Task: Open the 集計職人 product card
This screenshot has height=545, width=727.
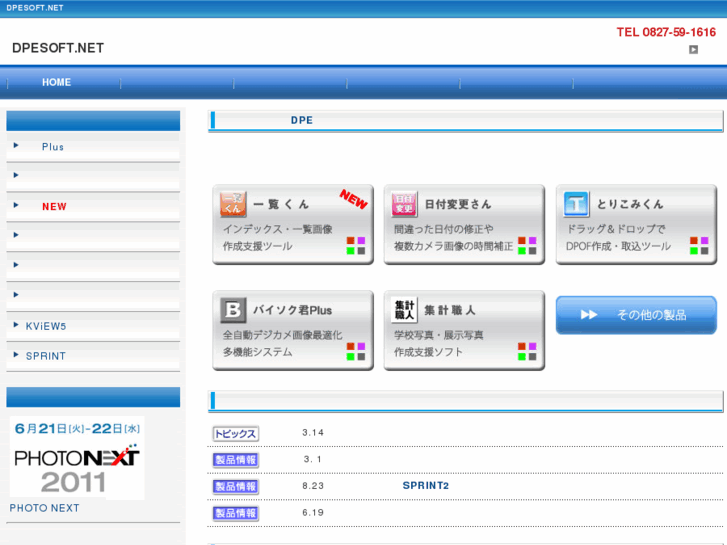Action: 464,330
